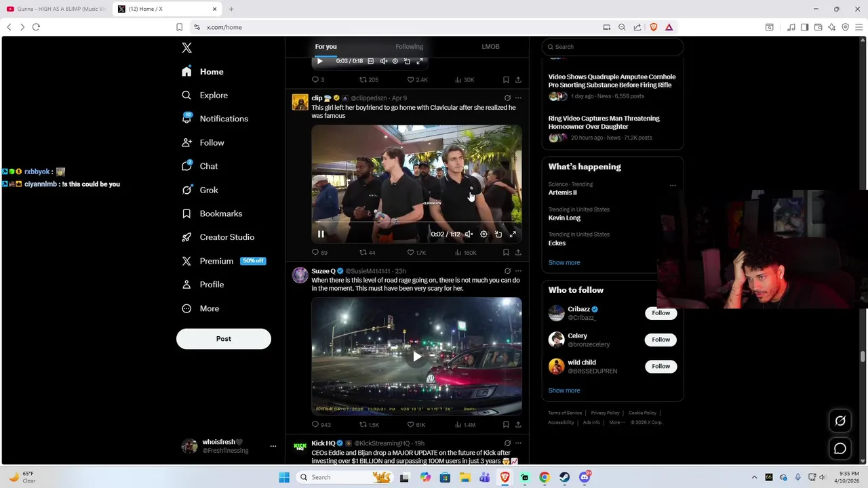The width and height of the screenshot is (868, 488).
Task: Click the reload page button
Action: click(36, 27)
